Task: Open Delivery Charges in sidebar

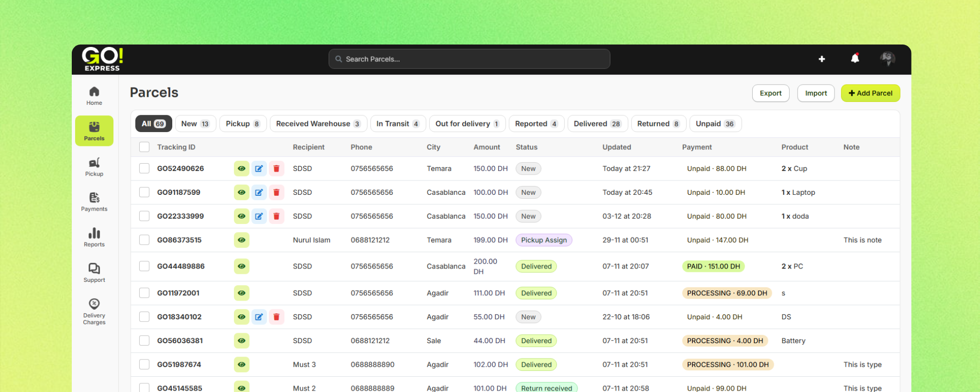Action: pyautogui.click(x=94, y=312)
